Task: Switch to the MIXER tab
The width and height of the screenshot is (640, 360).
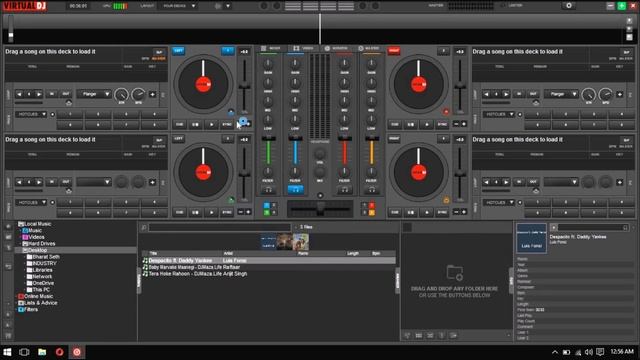Action: tap(271, 49)
